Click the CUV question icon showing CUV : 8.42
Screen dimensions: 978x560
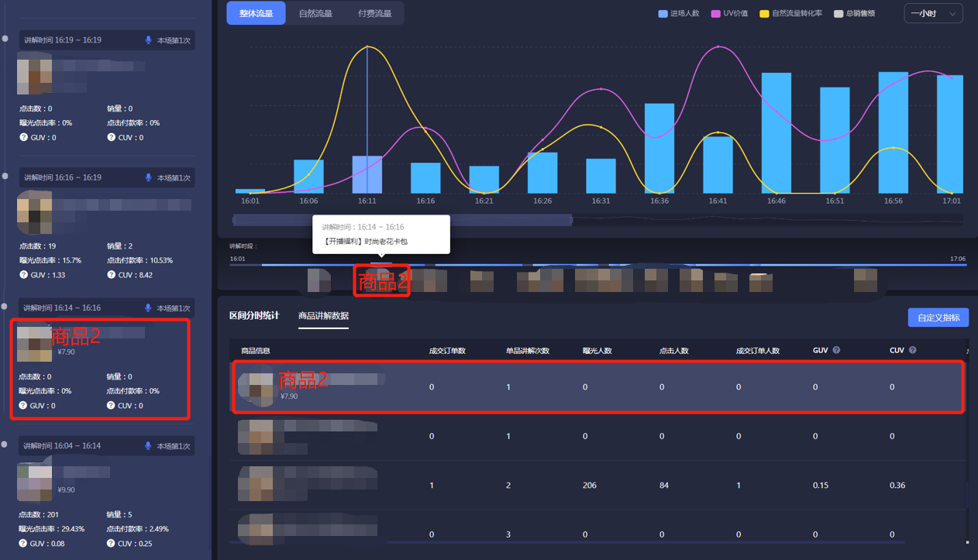[111, 275]
